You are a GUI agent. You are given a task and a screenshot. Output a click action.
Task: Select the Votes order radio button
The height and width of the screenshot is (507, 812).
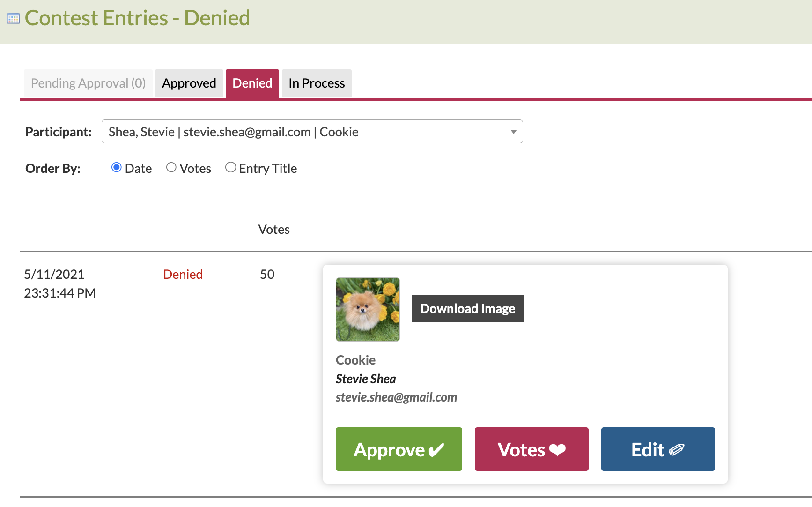(171, 167)
